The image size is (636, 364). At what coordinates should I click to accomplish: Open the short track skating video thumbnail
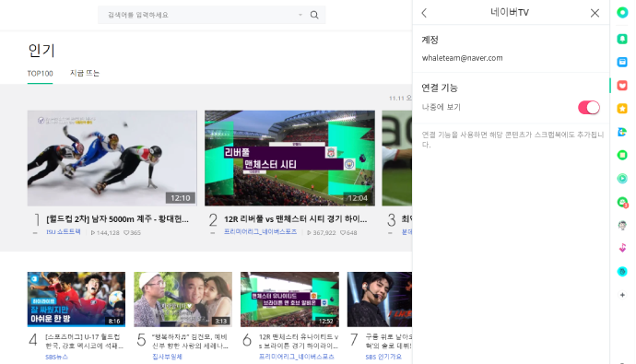[x=112, y=159]
